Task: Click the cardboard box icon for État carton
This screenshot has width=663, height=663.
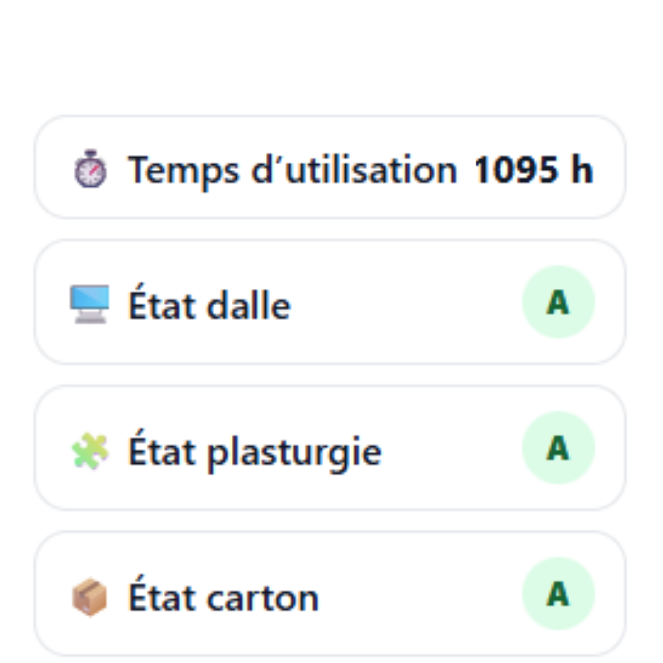Action: [x=89, y=598]
